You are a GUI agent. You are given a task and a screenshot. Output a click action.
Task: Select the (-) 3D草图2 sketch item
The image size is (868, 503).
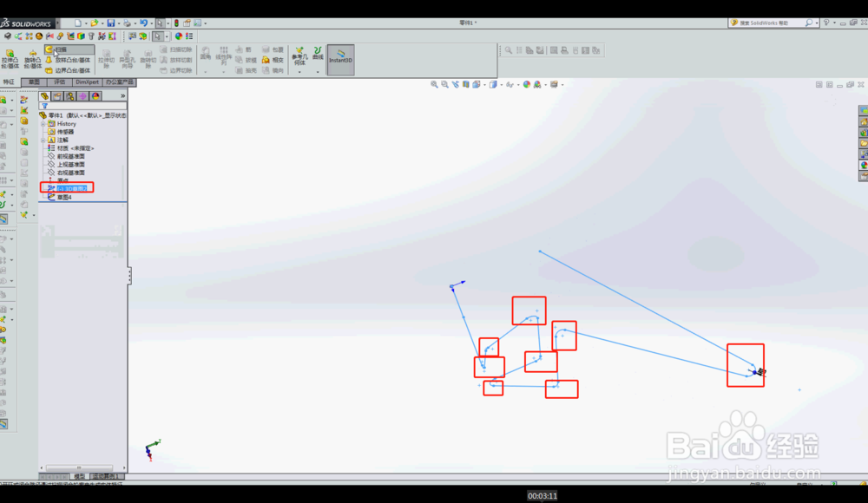(67, 189)
